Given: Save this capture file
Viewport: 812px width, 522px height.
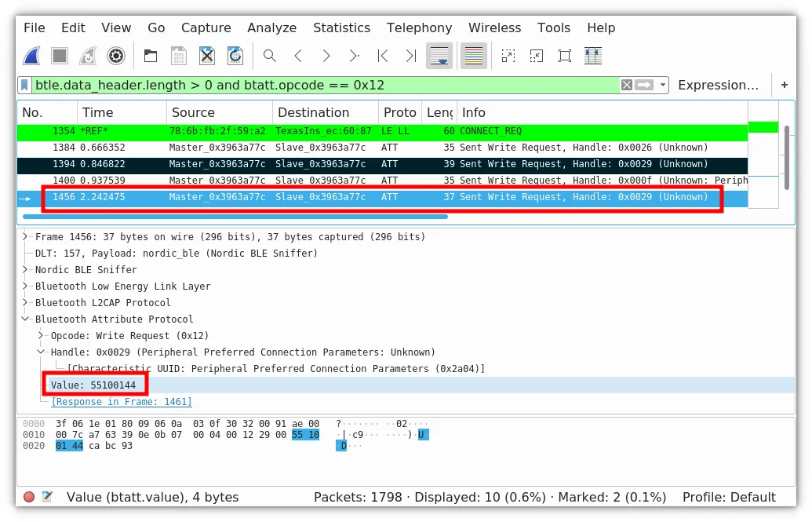Looking at the screenshot, I should [x=179, y=56].
